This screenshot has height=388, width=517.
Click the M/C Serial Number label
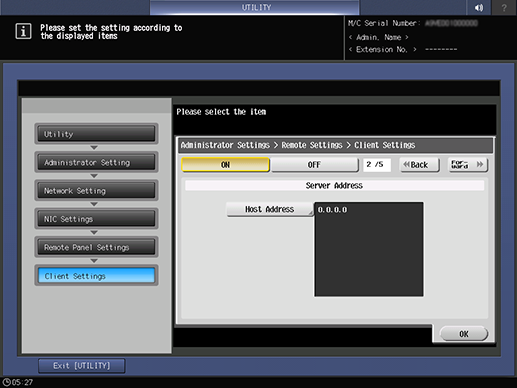[x=384, y=23]
